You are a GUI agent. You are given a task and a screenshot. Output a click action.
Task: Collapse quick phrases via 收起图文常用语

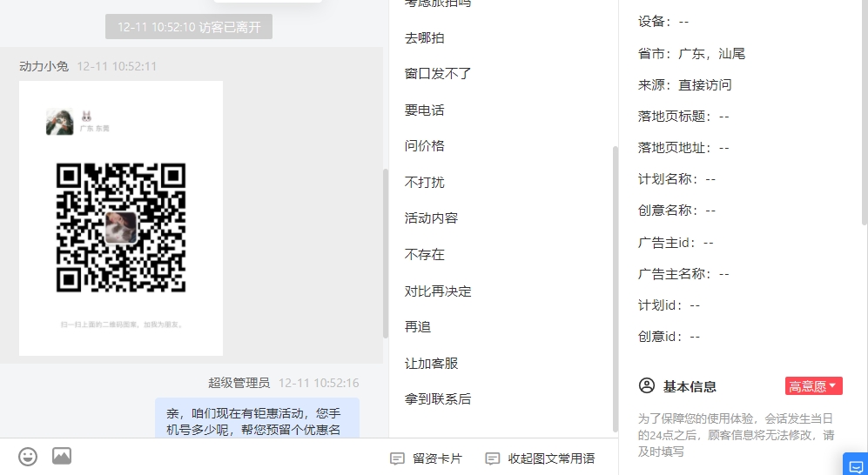(x=551, y=458)
